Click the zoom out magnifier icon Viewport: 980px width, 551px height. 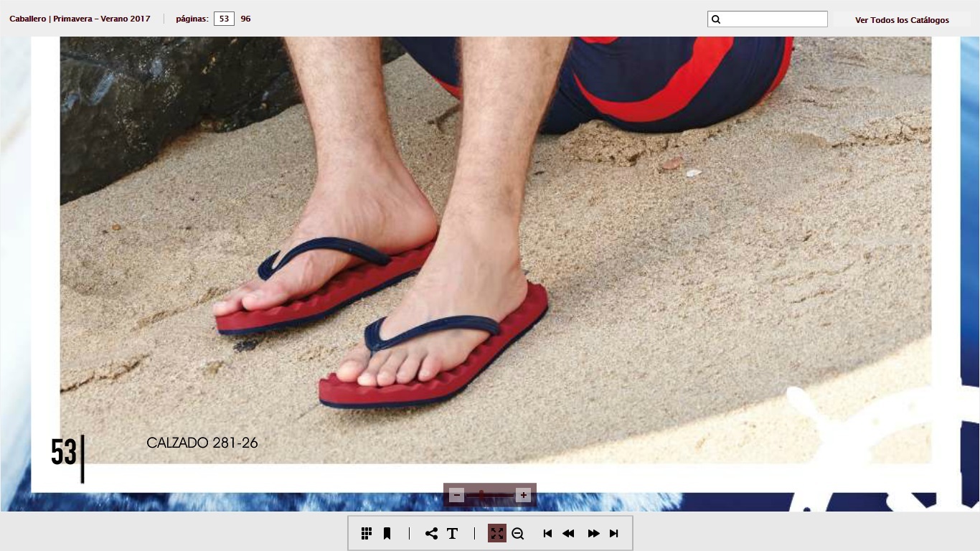(518, 533)
